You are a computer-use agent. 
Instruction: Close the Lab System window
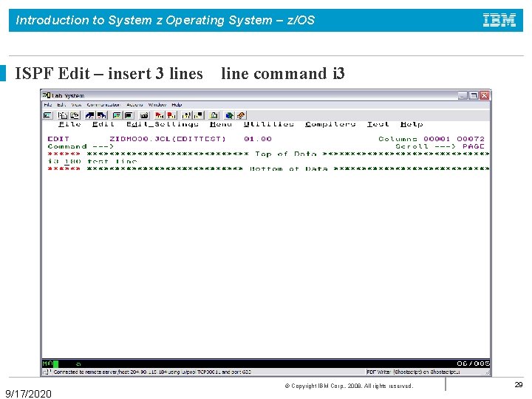484,95
